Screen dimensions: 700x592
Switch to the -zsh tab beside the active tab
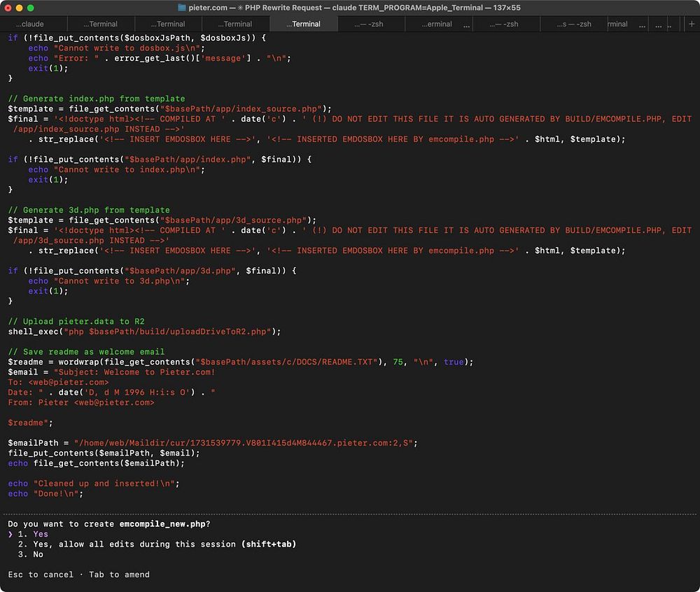point(370,24)
